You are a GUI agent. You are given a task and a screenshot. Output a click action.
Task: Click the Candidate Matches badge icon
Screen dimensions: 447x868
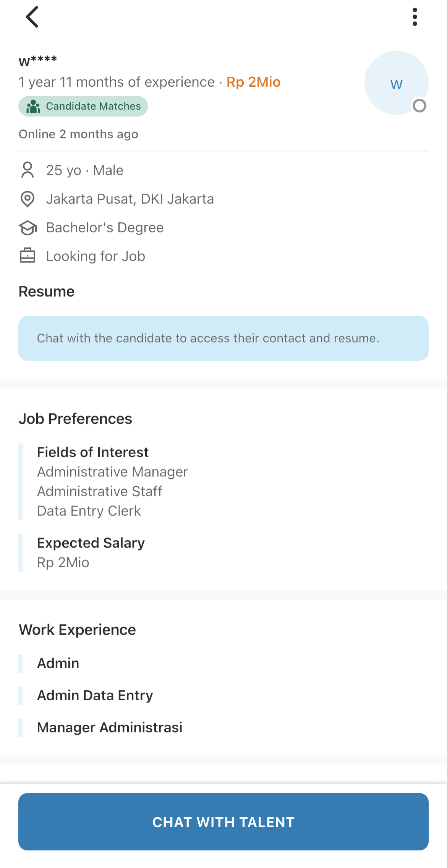[34, 106]
